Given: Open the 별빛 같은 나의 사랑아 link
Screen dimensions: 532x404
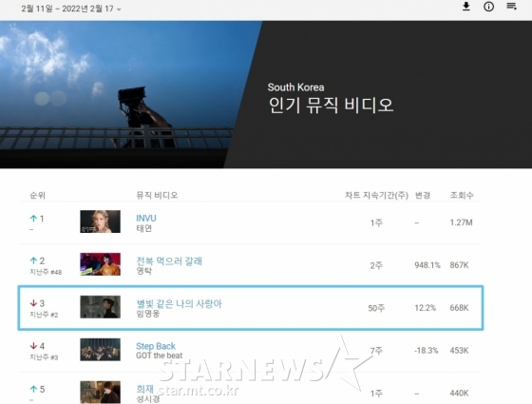Looking at the screenshot, I should [x=179, y=303].
